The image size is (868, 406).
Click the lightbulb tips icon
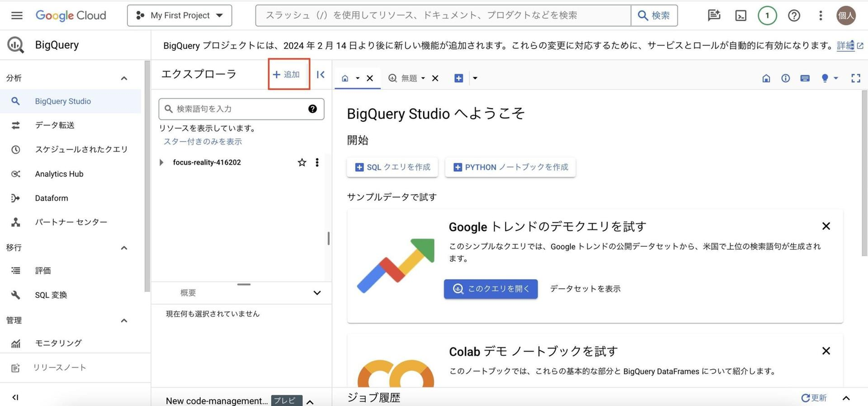click(x=825, y=78)
